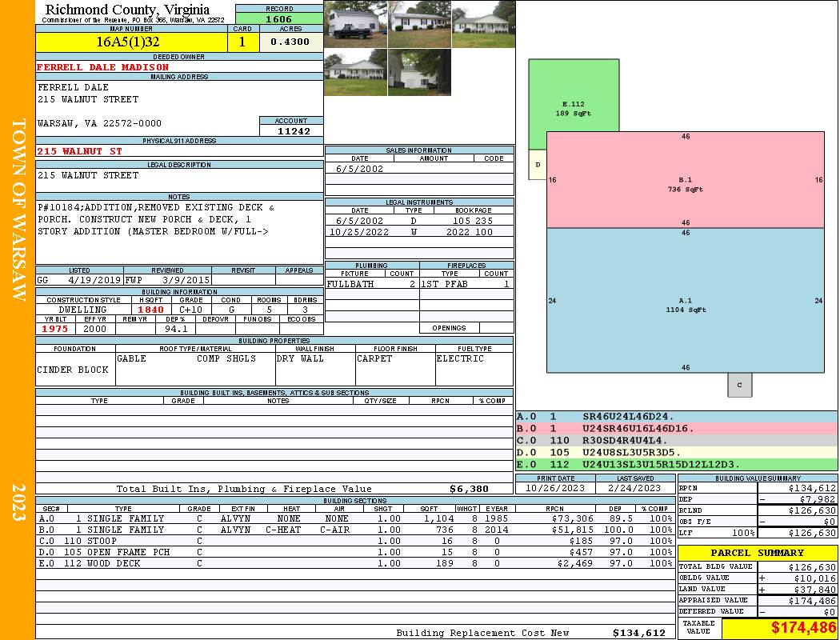Click the red TAXABLE VALUE $174,486
Viewport: 840px width, 640px height.
[x=803, y=627]
